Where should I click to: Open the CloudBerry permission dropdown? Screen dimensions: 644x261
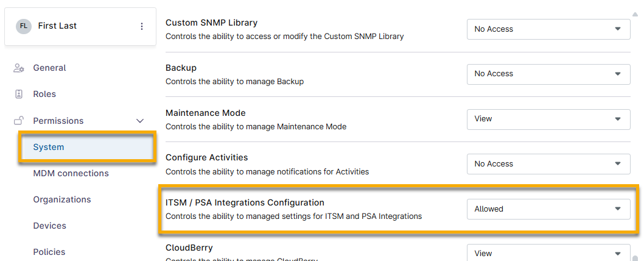coord(548,252)
